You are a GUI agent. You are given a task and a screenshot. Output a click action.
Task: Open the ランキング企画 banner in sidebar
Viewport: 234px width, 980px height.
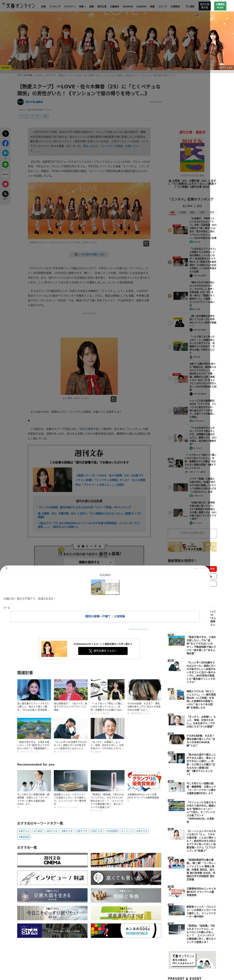pos(192,547)
